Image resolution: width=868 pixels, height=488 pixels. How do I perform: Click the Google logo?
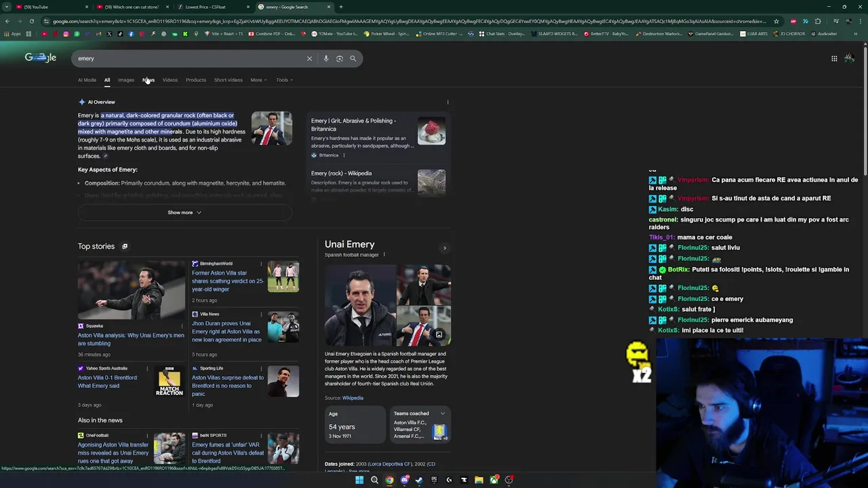point(41,58)
